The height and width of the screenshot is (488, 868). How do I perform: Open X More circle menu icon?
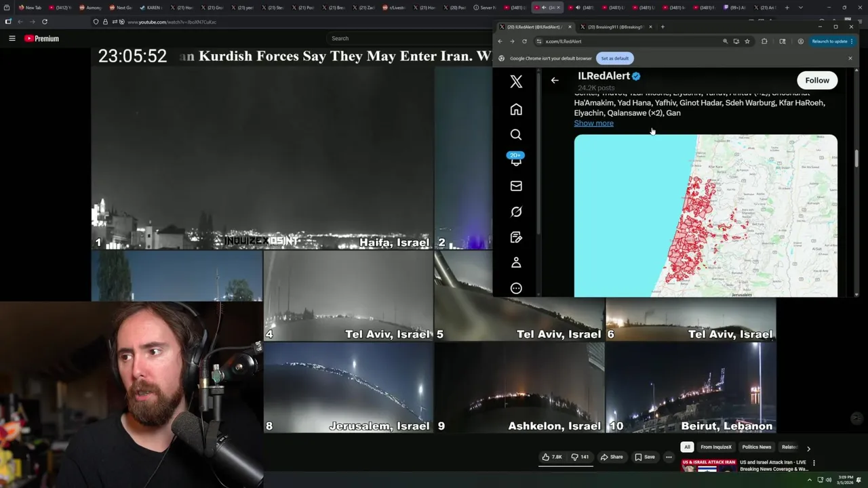coord(516,288)
